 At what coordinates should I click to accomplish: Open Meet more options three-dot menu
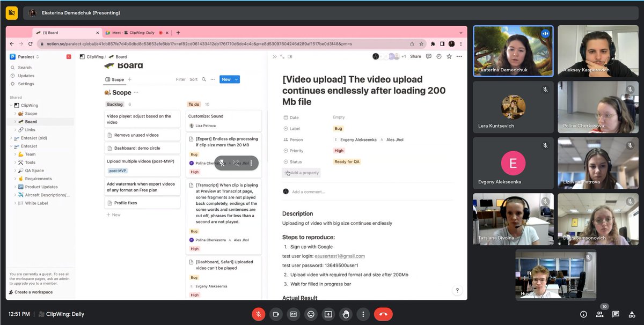363,314
